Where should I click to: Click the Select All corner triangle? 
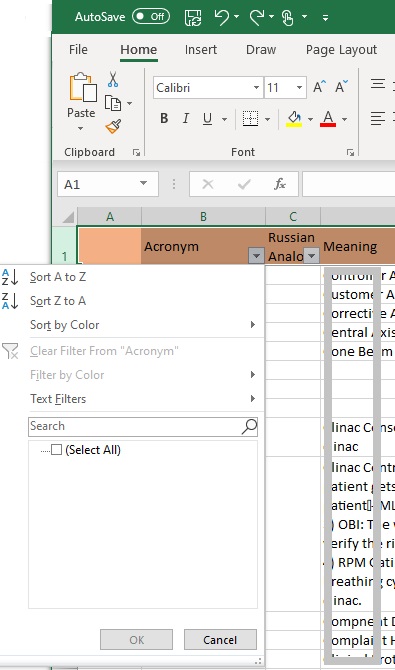point(68,217)
